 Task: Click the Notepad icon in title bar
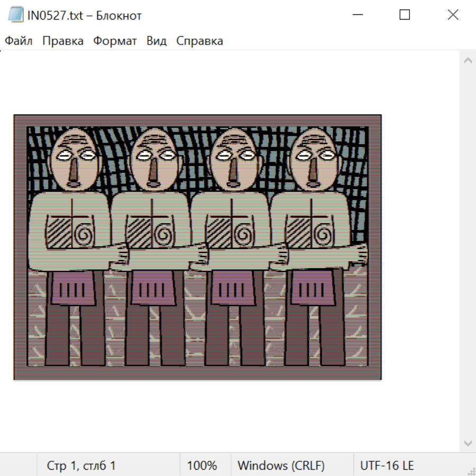click(16, 15)
